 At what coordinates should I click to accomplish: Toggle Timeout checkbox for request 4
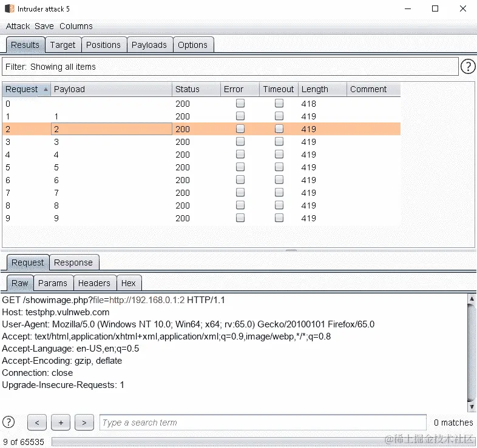click(x=279, y=155)
